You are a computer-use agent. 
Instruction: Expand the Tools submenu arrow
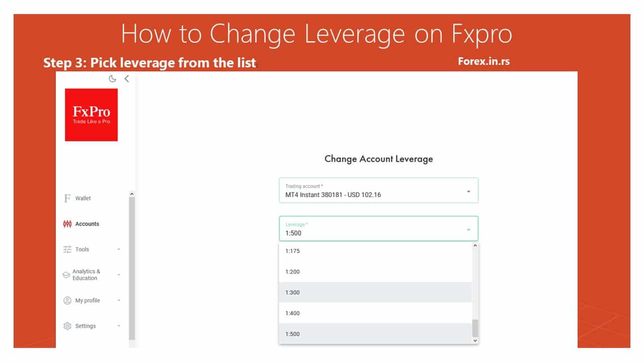pyautogui.click(x=119, y=249)
